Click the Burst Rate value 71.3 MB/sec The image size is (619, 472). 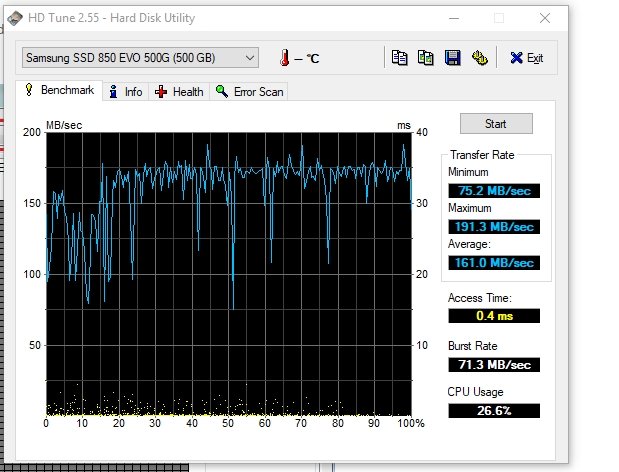point(494,365)
